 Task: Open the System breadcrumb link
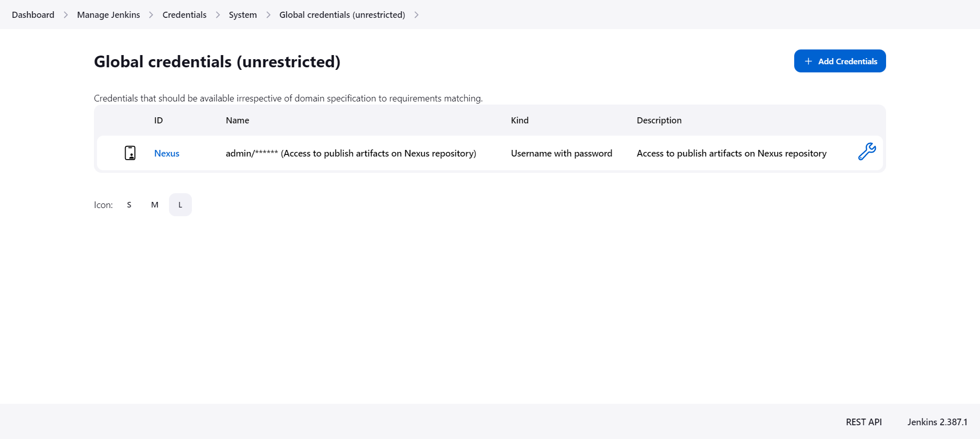[x=243, y=15]
